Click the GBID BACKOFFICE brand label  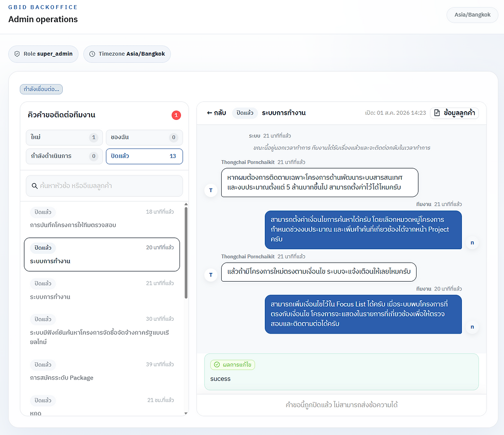coord(43,7)
